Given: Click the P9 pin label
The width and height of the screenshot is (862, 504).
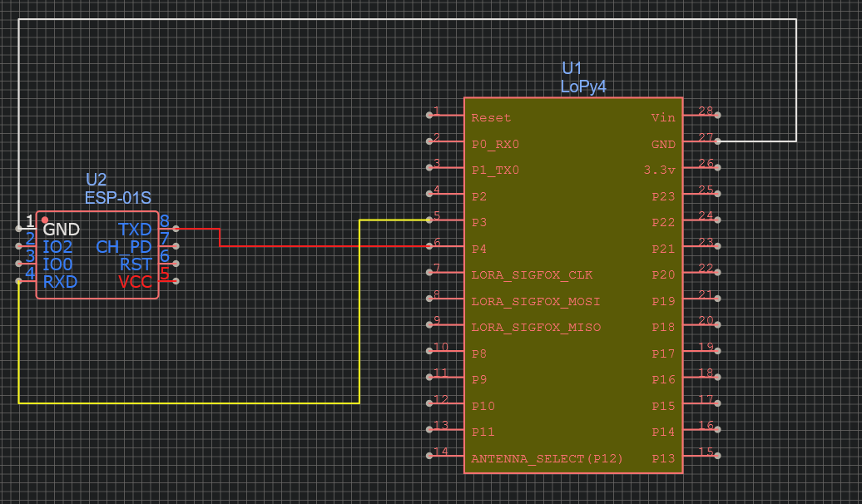Looking at the screenshot, I should click(x=478, y=379).
